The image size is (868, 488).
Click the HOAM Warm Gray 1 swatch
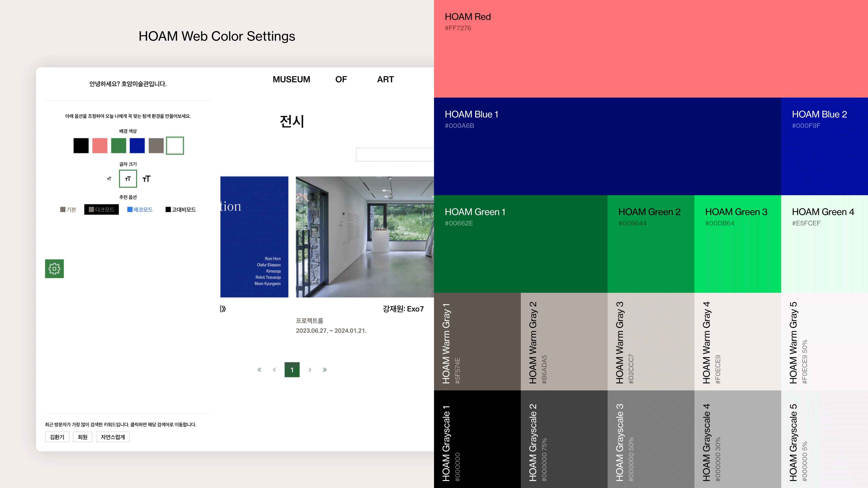click(x=477, y=342)
